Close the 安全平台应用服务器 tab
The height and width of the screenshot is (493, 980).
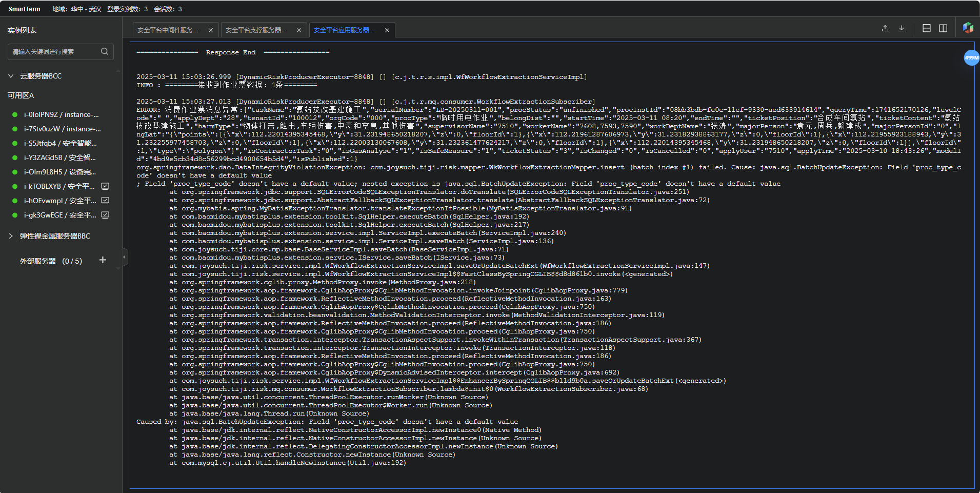coord(387,30)
